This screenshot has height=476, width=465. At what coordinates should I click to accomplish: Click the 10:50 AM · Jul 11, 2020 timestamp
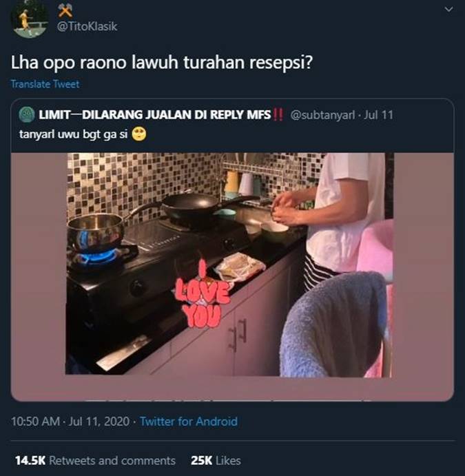[x=70, y=422]
